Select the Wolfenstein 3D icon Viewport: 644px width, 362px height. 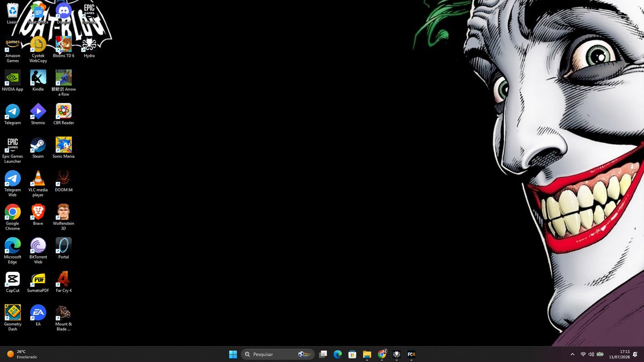tap(63, 217)
